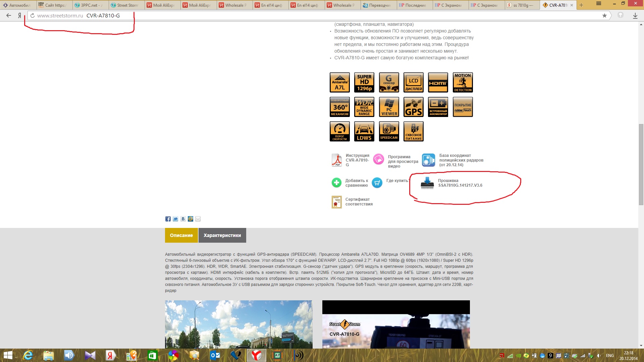This screenshot has width=644, height=362.
Task: Click the page vertical scrollbar thumb
Action: [x=641, y=164]
